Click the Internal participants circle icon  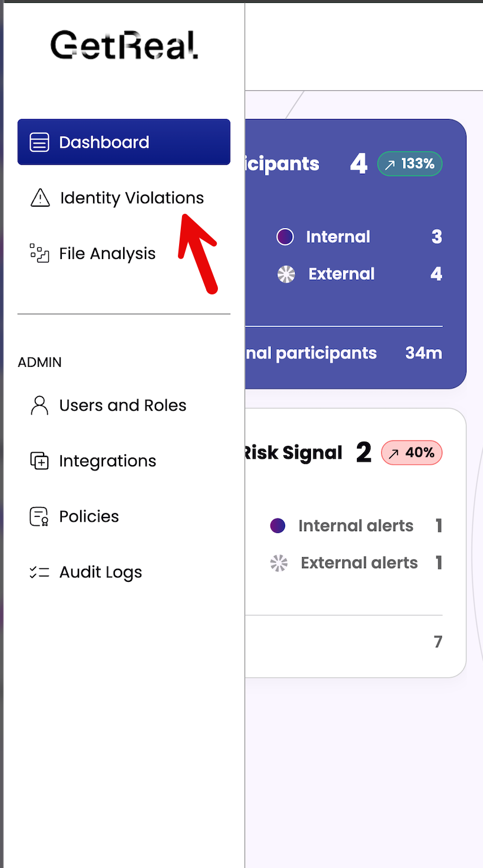point(285,237)
